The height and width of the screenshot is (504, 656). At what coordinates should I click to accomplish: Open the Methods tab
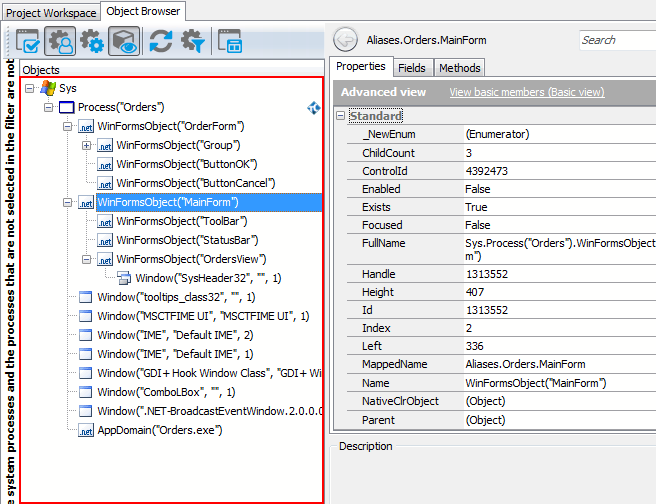[x=459, y=67]
